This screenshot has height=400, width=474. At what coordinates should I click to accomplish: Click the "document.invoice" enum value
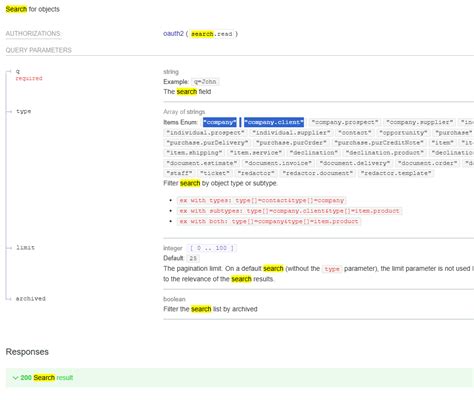click(278, 163)
